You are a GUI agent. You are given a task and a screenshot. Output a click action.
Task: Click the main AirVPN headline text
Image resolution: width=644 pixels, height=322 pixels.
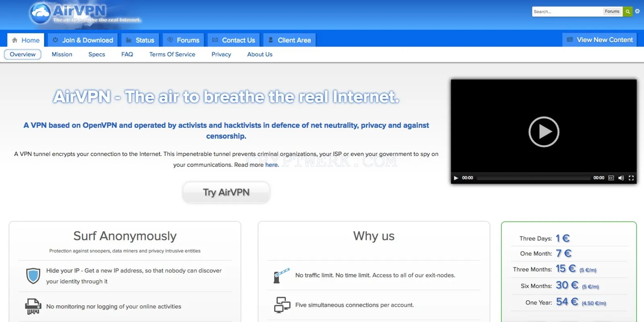tap(226, 97)
